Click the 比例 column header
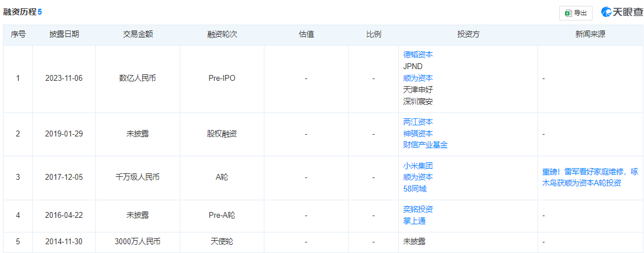 [373, 35]
